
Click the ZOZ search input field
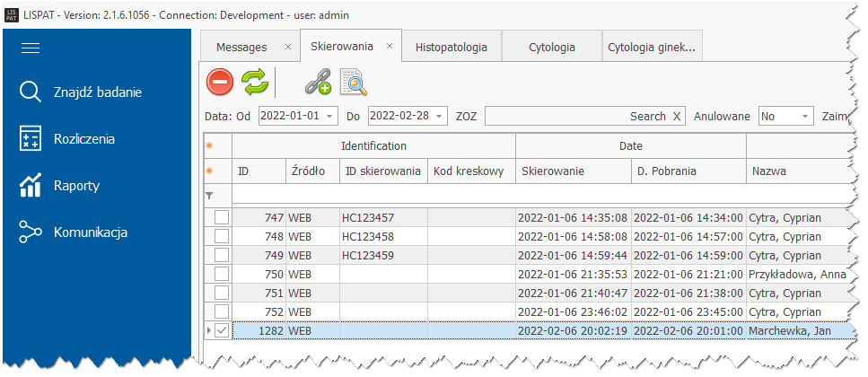[x=552, y=117]
